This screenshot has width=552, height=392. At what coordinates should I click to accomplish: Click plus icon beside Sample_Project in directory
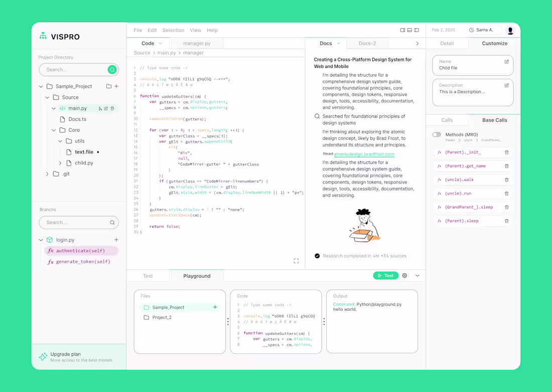pyautogui.click(x=116, y=86)
